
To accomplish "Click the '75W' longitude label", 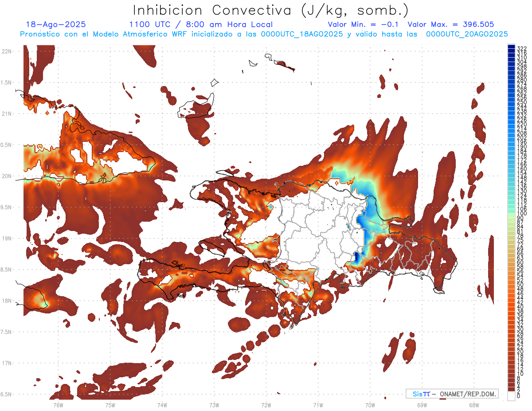I will 110,405.
